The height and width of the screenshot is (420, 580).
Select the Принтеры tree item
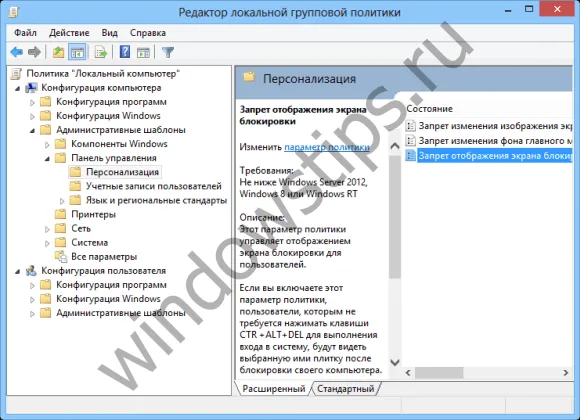93,214
